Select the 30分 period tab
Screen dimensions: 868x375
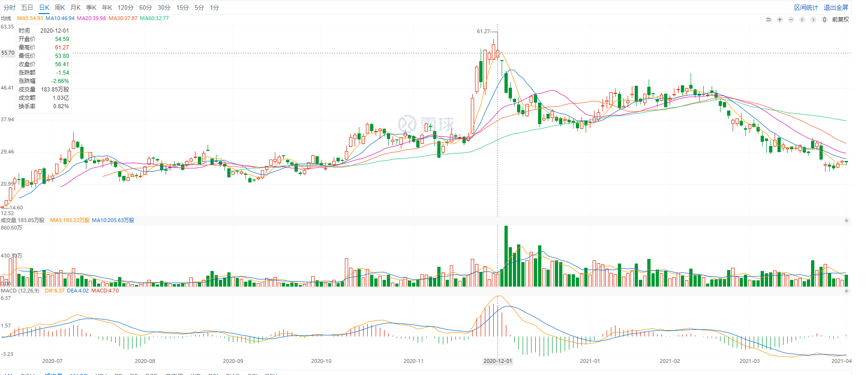[164, 7]
